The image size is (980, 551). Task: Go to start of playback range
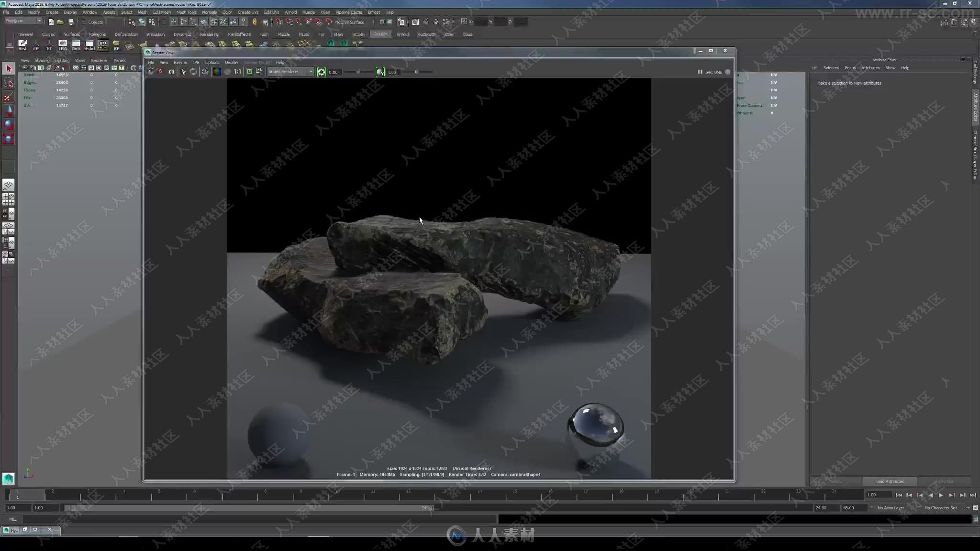[899, 496]
